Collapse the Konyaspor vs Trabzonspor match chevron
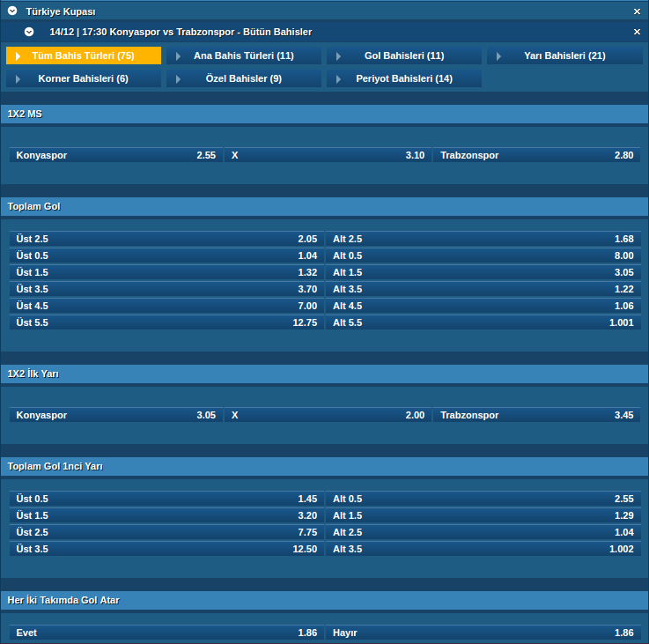Image resolution: width=649 pixels, height=644 pixels. 29,32
